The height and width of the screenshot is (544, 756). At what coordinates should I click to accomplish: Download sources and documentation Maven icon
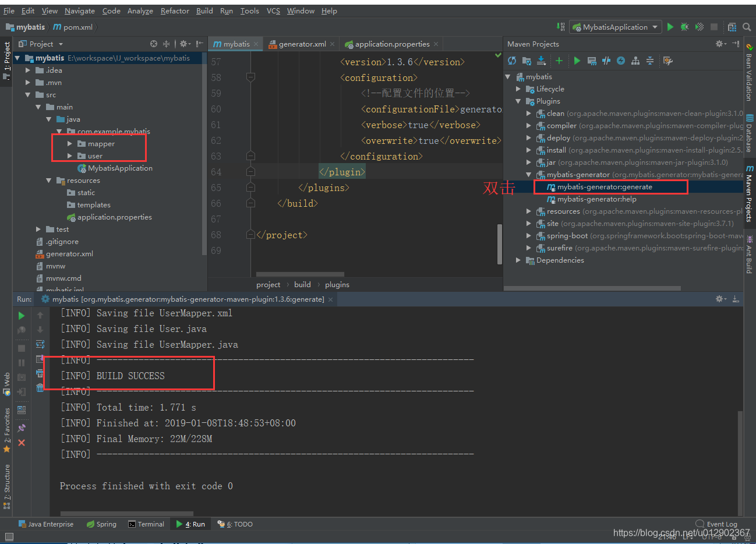coord(541,61)
